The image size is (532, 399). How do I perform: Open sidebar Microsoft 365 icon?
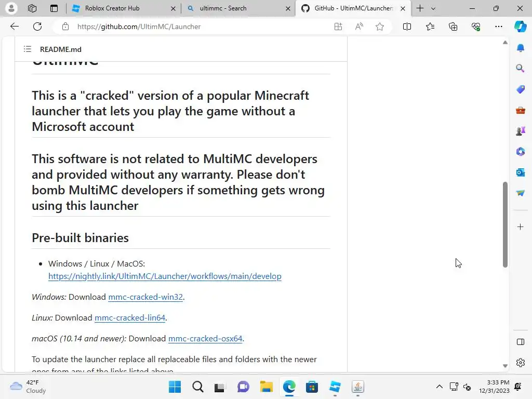tap(520, 152)
